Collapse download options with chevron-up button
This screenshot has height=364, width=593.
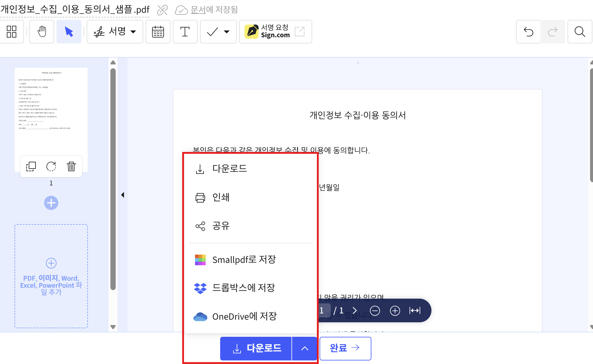[305, 348]
